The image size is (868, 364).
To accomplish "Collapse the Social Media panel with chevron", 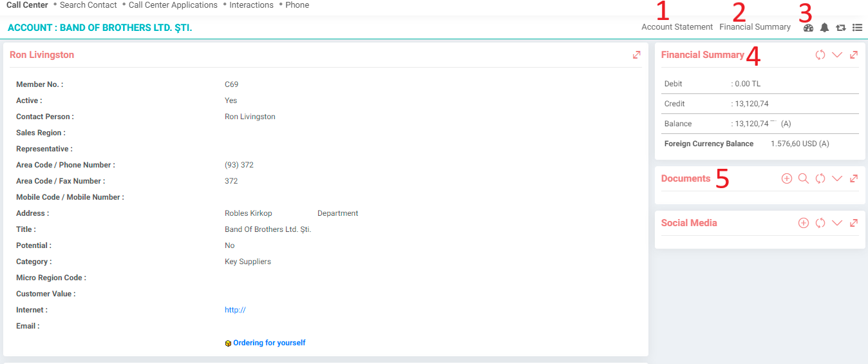I will [x=837, y=223].
